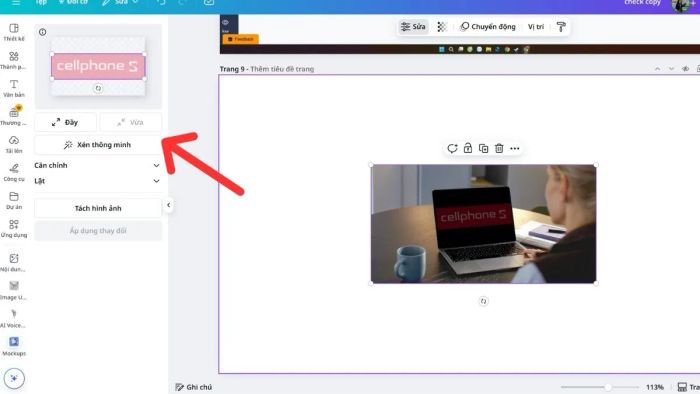The width and height of the screenshot is (700, 394).
Task: Open the Tải lên uploads tab
Action: pos(14,144)
